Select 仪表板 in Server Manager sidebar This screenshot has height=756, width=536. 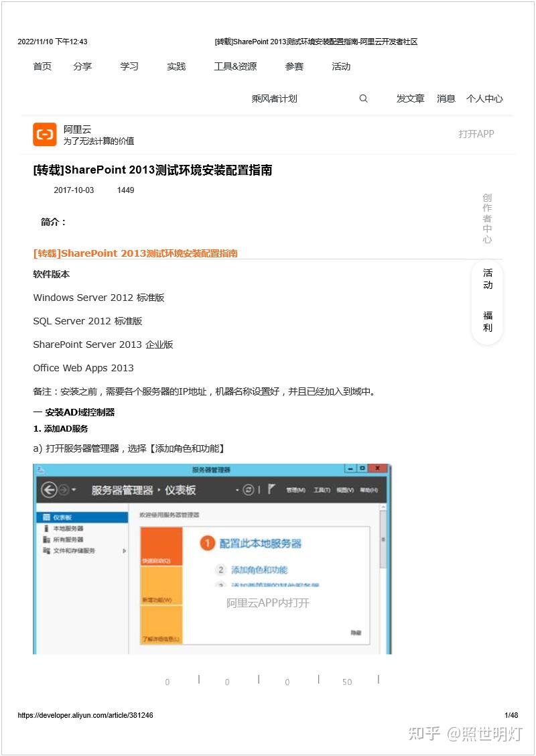[82, 517]
